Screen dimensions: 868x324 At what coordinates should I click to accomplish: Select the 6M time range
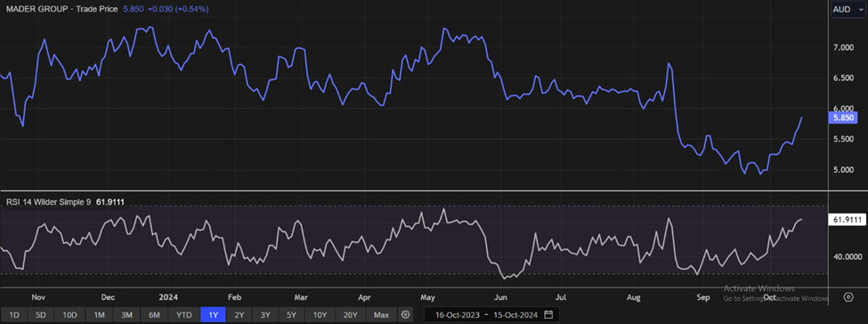click(154, 314)
